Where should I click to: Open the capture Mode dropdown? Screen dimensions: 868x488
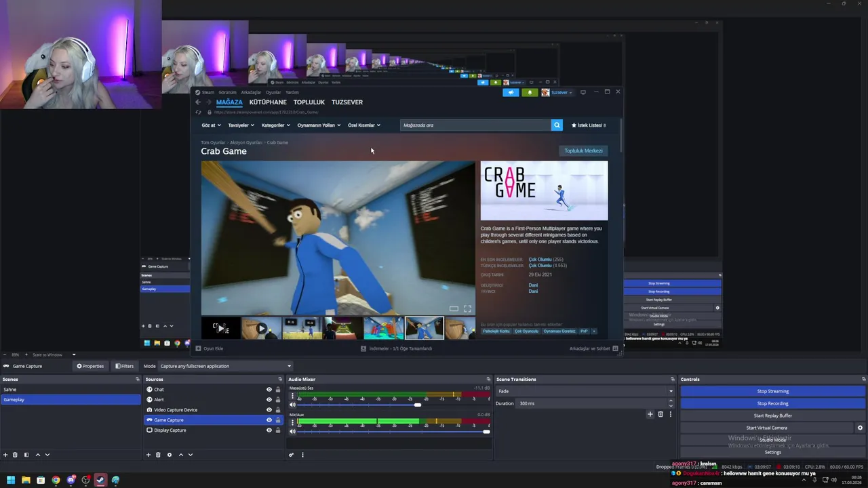click(x=226, y=366)
